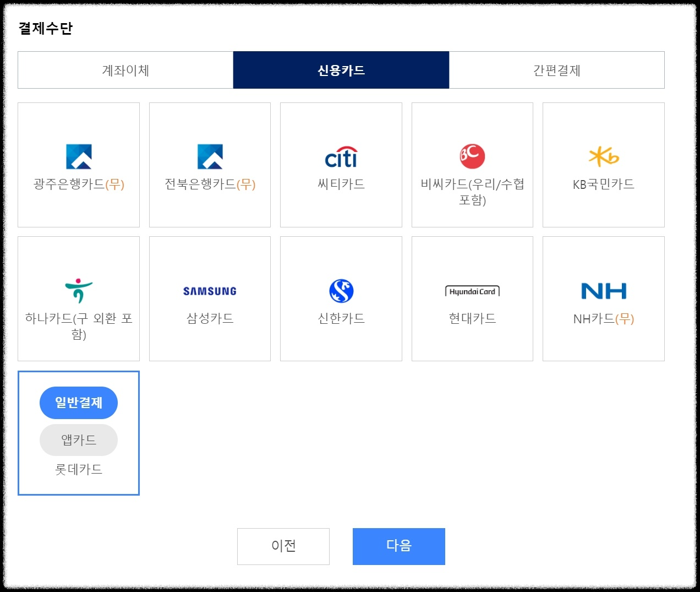
Task: Go back with the 이전 button
Action: click(x=283, y=546)
